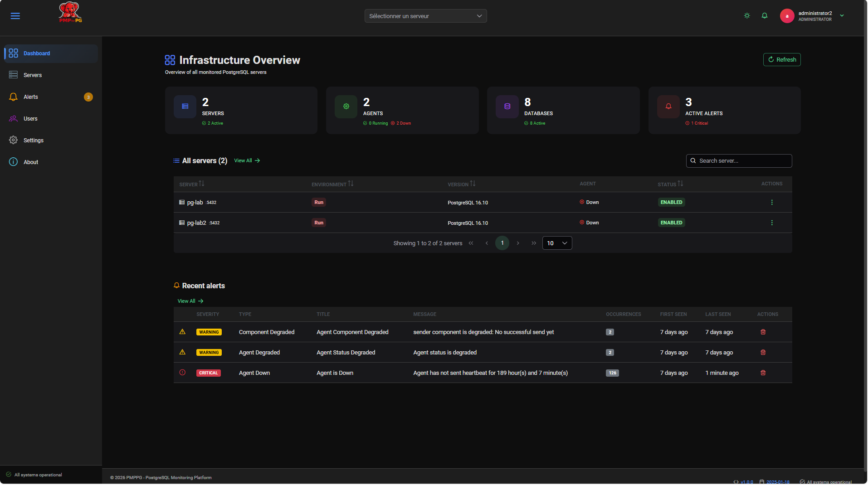
Task: Open the pg-lab server row name
Action: click(195, 203)
